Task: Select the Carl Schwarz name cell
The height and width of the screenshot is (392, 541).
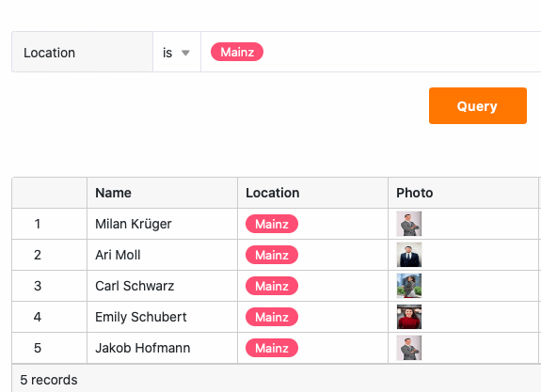Action: [x=162, y=286]
